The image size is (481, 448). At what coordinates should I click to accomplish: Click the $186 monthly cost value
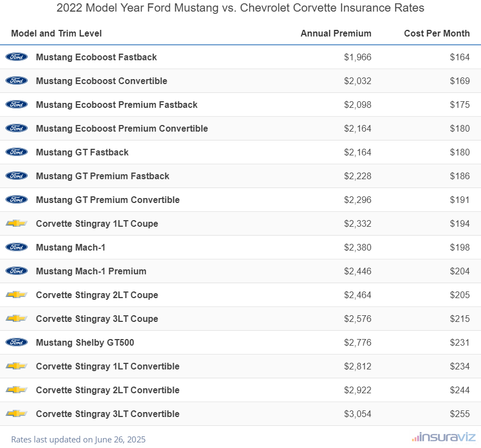click(x=460, y=176)
